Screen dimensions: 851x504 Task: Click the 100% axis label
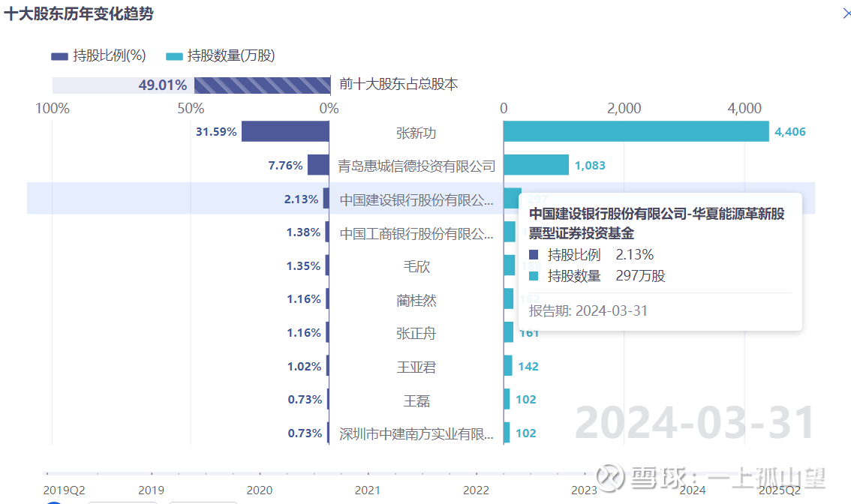pyautogui.click(x=52, y=109)
